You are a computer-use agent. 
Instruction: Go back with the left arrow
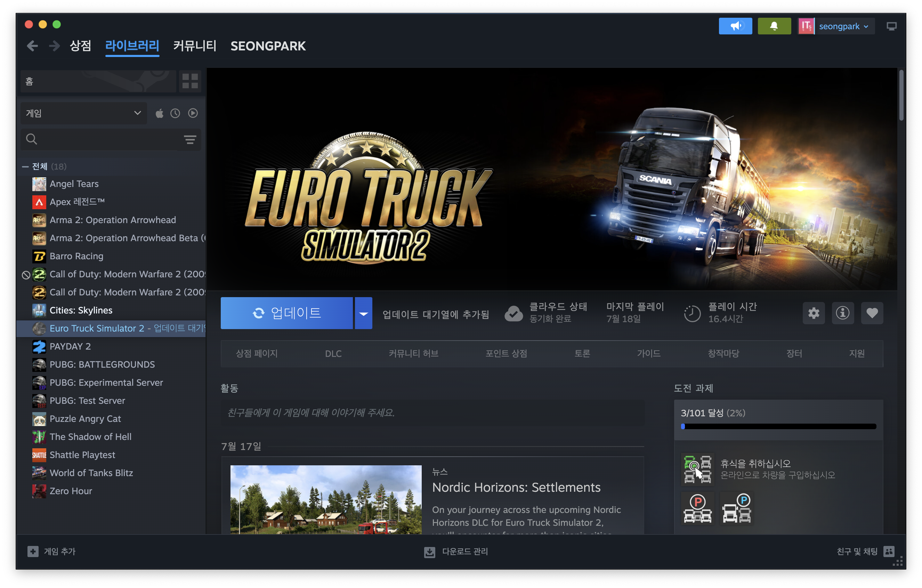[x=33, y=46]
